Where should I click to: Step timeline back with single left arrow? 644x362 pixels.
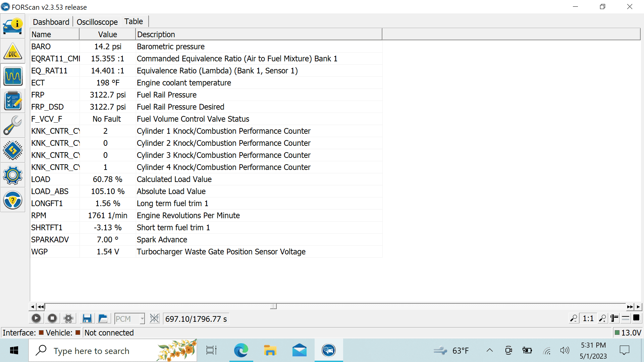[32, 307]
